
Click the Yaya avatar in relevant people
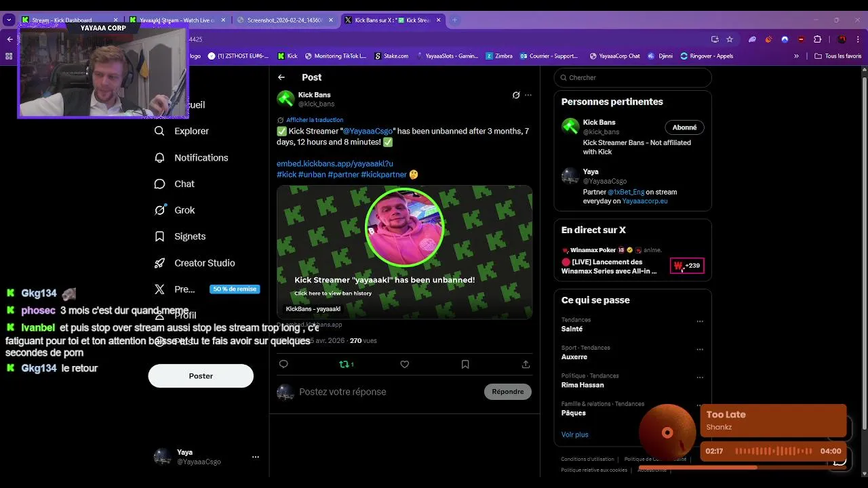click(570, 176)
